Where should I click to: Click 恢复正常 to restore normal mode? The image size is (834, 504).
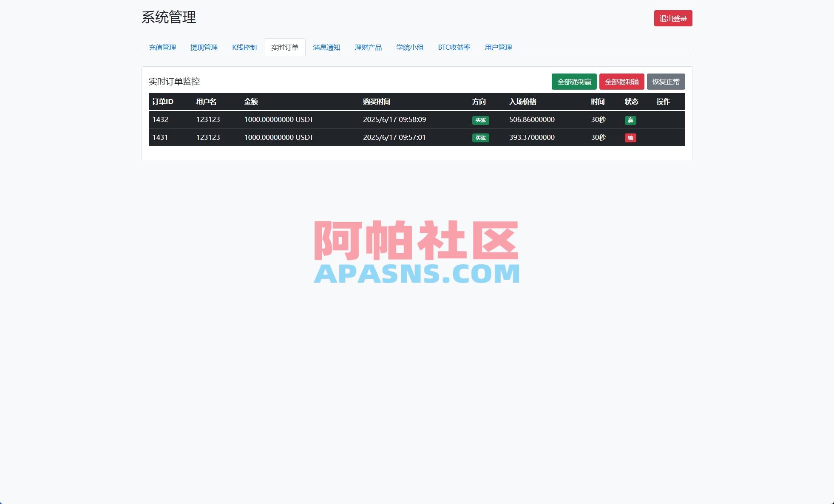666,82
